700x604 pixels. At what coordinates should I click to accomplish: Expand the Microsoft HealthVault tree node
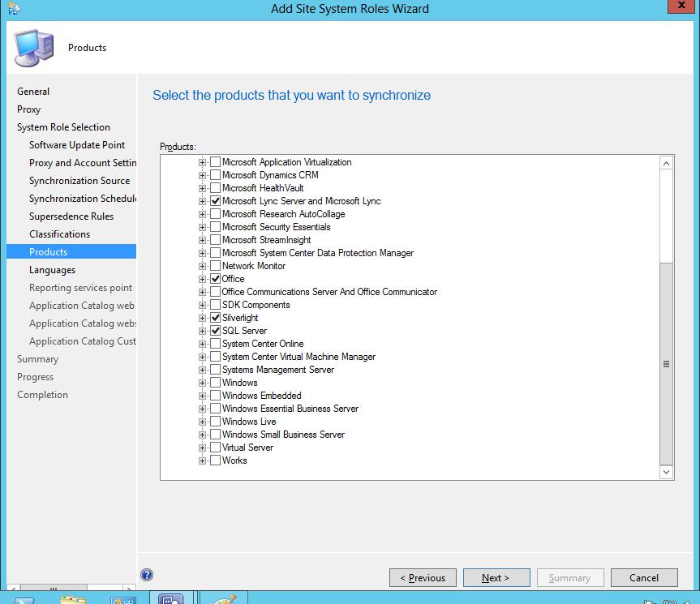tap(202, 188)
